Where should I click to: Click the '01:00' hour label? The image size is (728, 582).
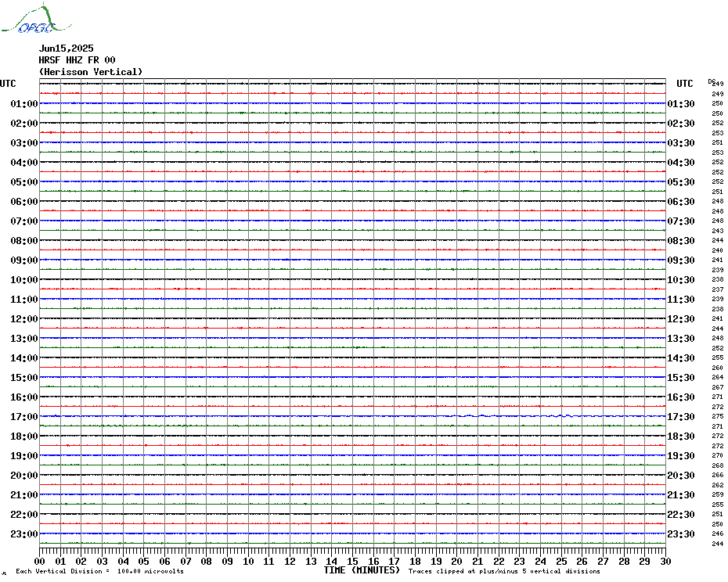(x=24, y=103)
